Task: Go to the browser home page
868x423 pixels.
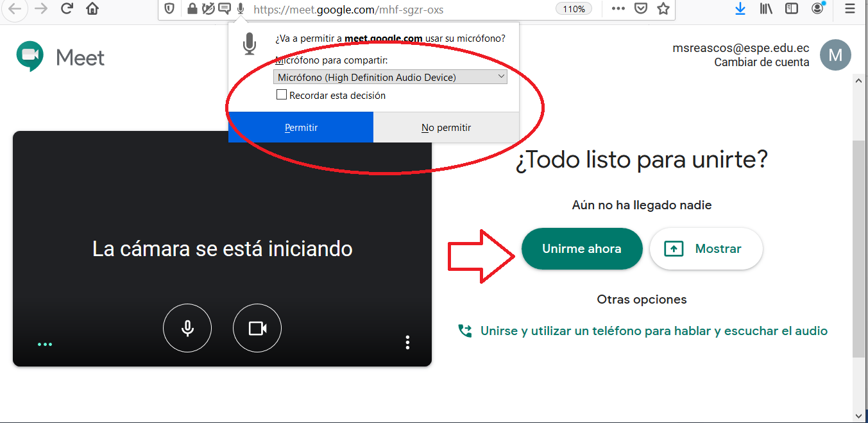Action: click(92, 9)
